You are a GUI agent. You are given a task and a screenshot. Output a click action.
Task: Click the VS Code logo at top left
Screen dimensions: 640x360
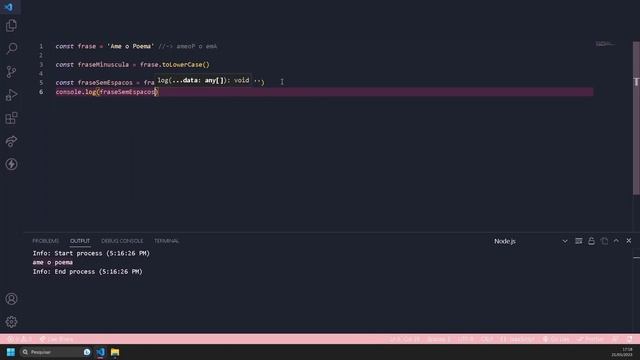click(9, 7)
